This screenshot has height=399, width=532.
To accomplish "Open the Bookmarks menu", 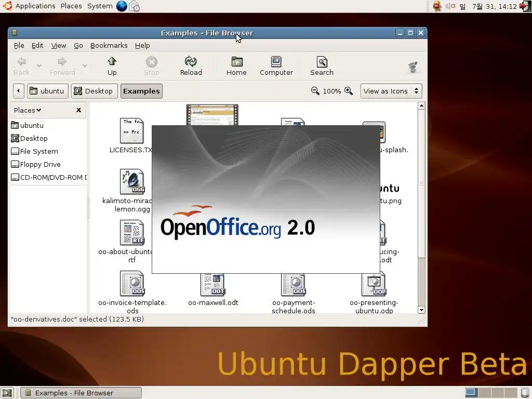I will coord(109,46).
